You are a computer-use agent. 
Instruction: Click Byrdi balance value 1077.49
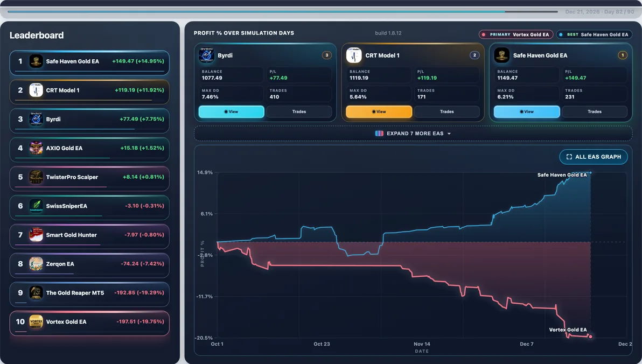point(212,78)
